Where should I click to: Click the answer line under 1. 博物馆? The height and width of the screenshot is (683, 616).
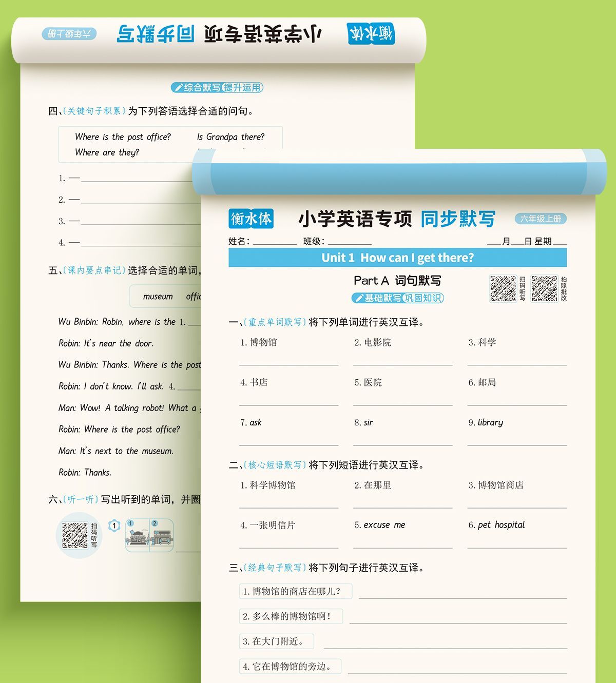(288, 364)
